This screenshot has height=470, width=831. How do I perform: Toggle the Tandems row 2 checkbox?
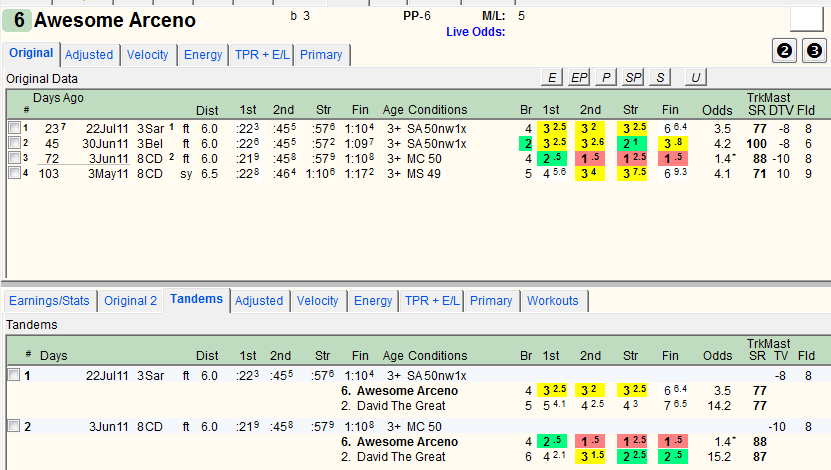(14, 425)
